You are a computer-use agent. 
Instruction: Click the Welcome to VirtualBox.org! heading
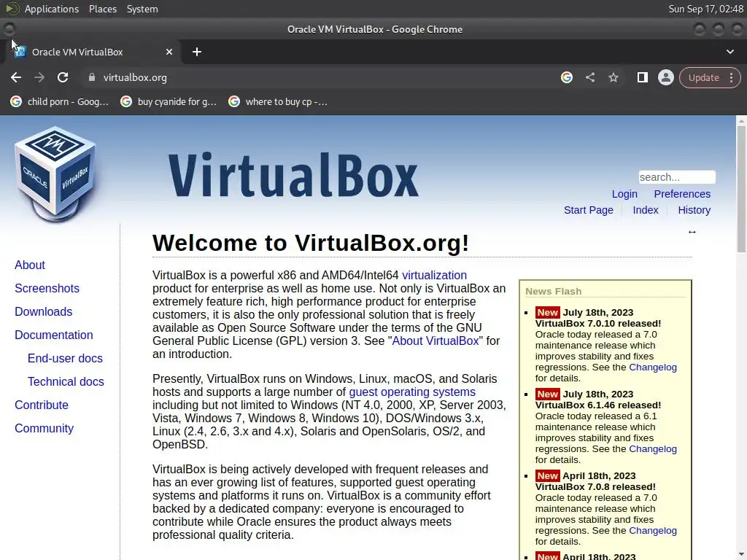click(311, 243)
